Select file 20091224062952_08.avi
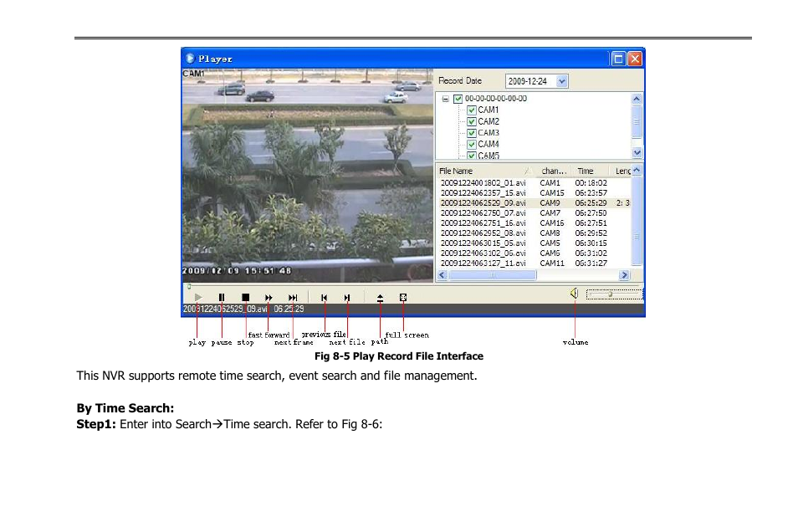The height and width of the screenshot is (532, 798). 483,233
